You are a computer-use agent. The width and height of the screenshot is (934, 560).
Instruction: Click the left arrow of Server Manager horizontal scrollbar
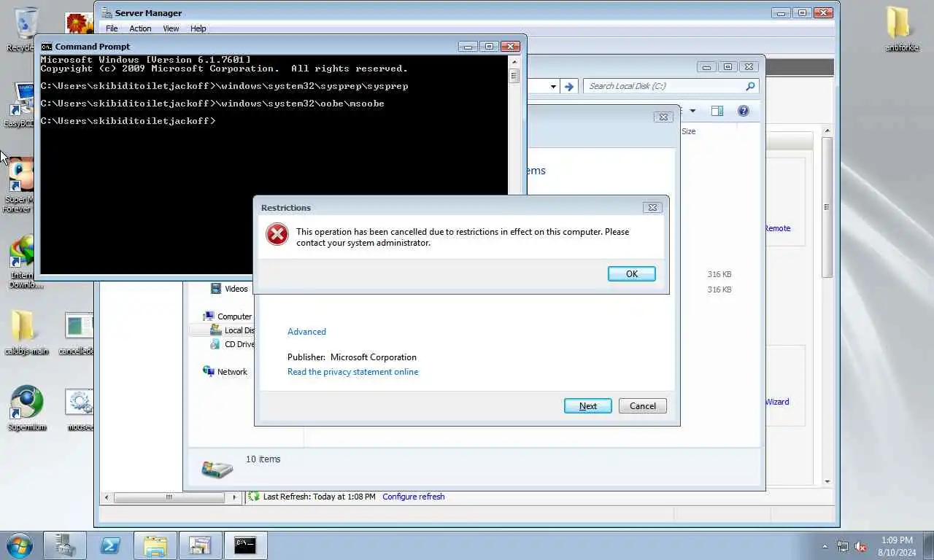point(107,497)
